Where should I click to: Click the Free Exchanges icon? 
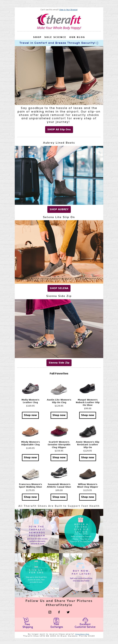[x=56, y=620]
